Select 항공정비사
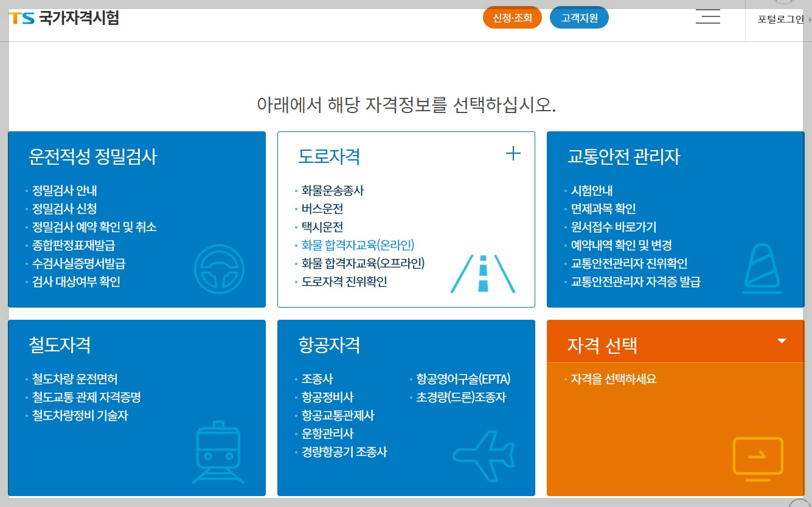This screenshot has width=812, height=507. tap(327, 398)
